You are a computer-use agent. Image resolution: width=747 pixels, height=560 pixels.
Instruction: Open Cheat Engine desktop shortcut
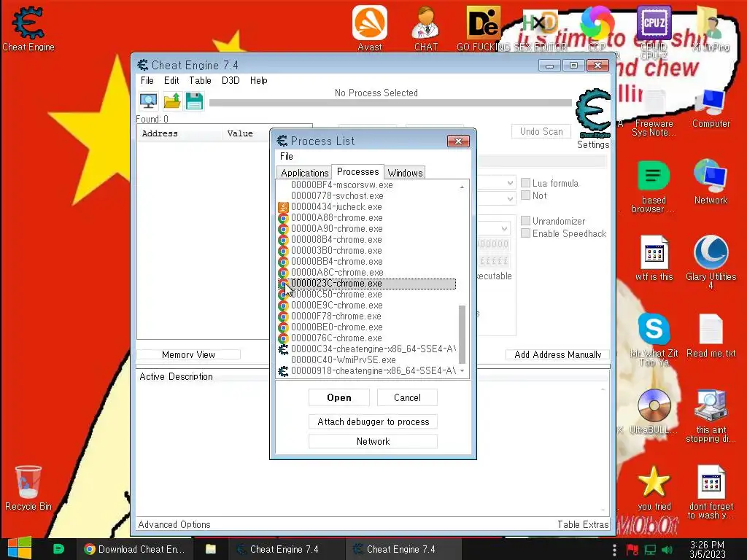pos(28,28)
